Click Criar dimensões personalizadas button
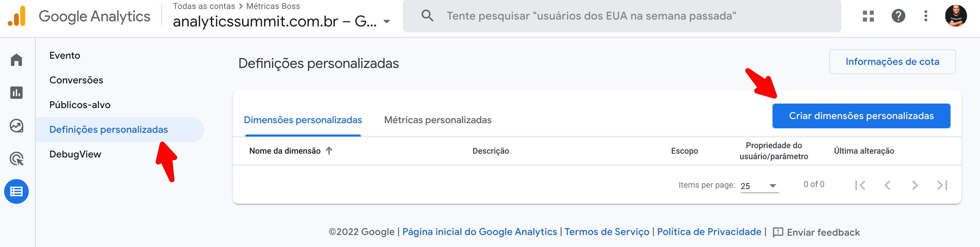Image resolution: width=980 pixels, height=247 pixels. 861,116
